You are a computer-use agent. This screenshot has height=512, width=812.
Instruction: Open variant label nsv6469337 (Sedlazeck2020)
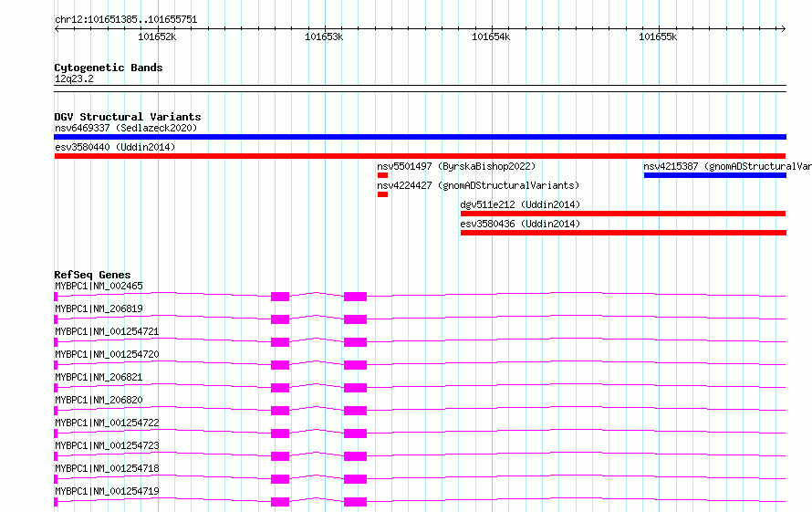tap(126, 128)
